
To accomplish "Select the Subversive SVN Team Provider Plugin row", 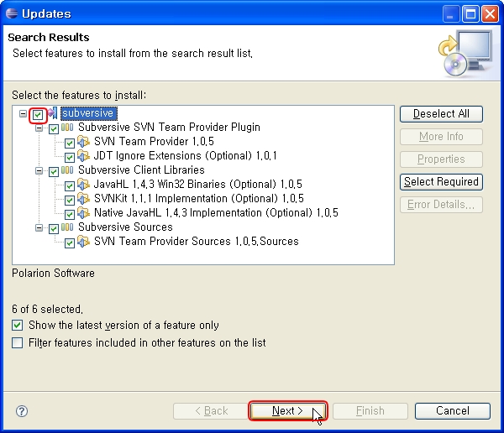I will coord(169,128).
